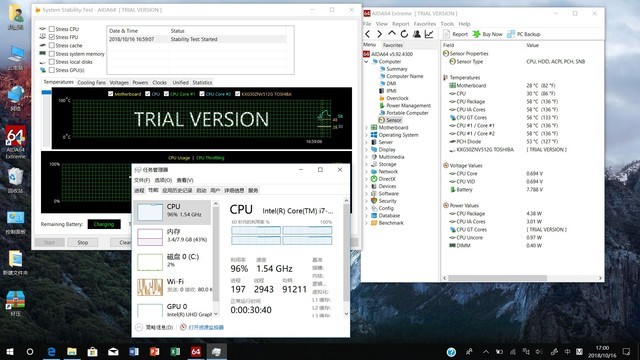
Task: Click Stop button in stability test
Action: 83,242
